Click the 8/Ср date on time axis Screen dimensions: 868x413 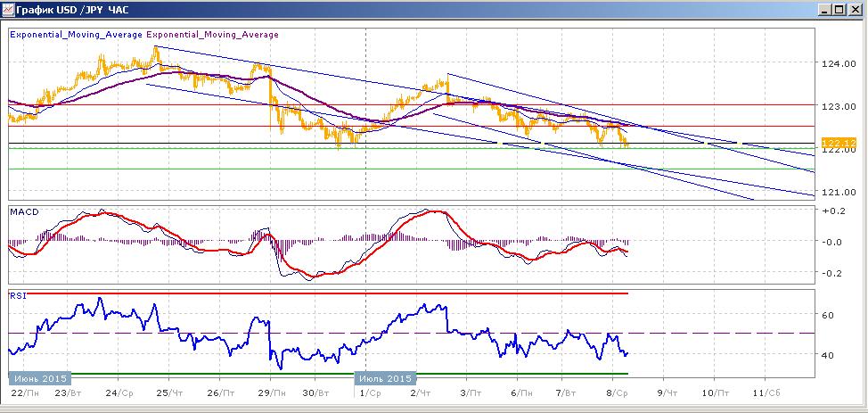[x=616, y=392]
